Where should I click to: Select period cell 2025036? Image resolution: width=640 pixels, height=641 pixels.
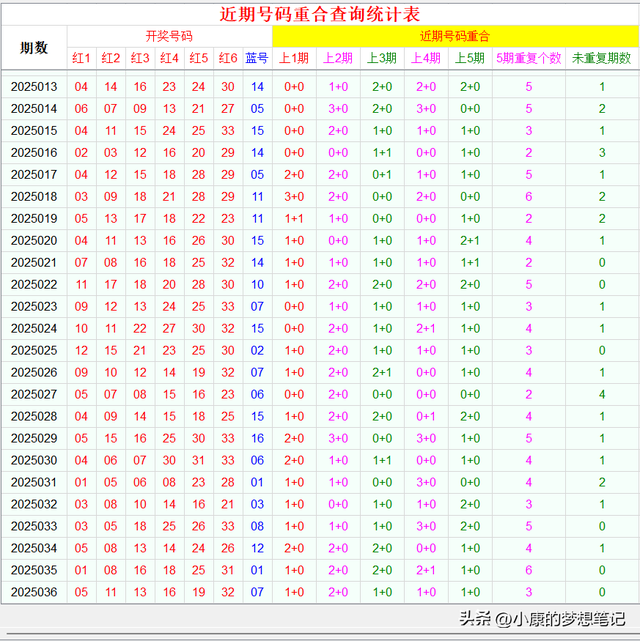pyautogui.click(x=34, y=592)
